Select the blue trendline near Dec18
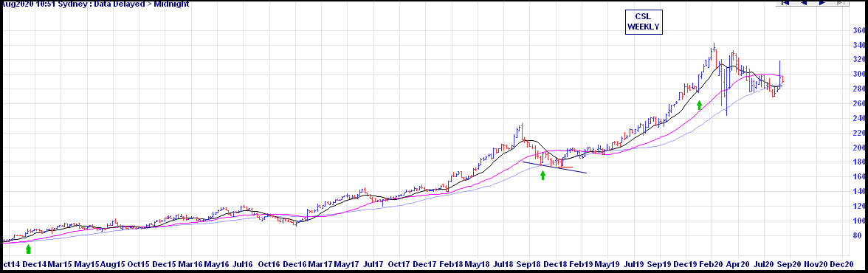Image resolution: width=868 pixels, height=273 pixels. tap(555, 167)
